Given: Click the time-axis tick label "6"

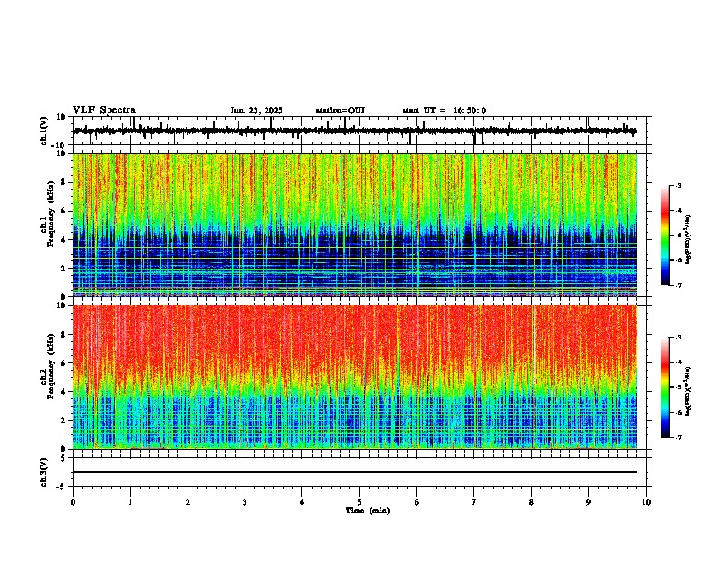Looking at the screenshot, I should (x=416, y=502).
